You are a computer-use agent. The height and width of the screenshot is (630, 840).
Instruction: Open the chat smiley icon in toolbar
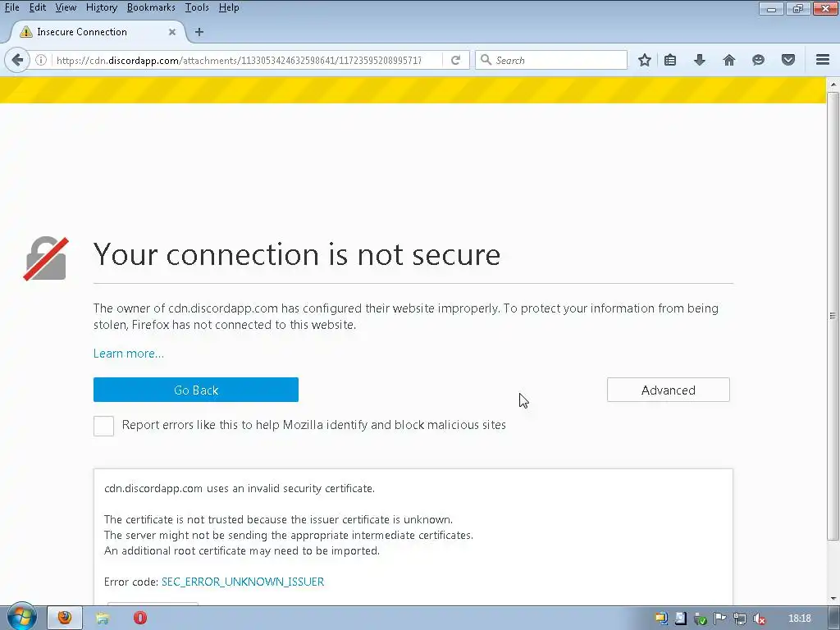(x=758, y=60)
